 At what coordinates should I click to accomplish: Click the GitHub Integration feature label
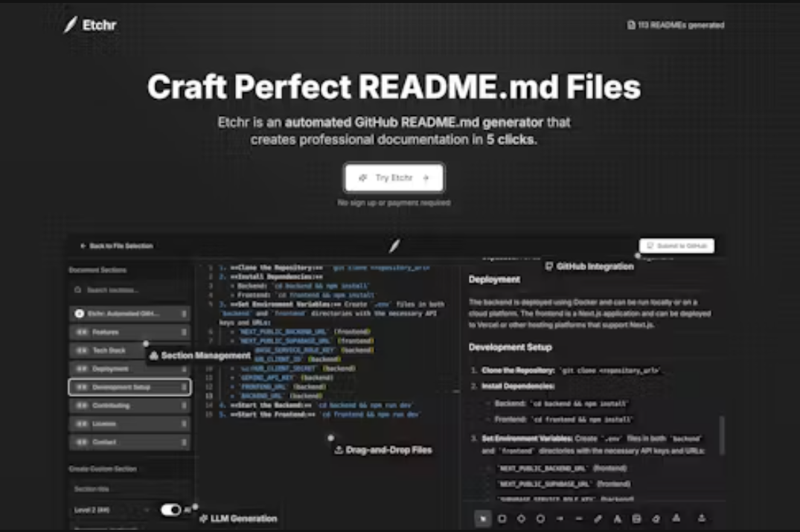click(589, 266)
